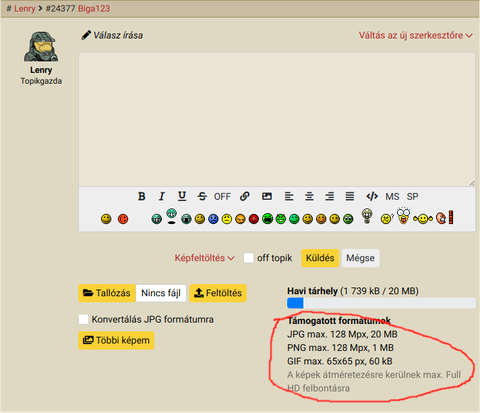Insert the smiley with outstretched arms
The image size is (480, 413).
(423, 219)
